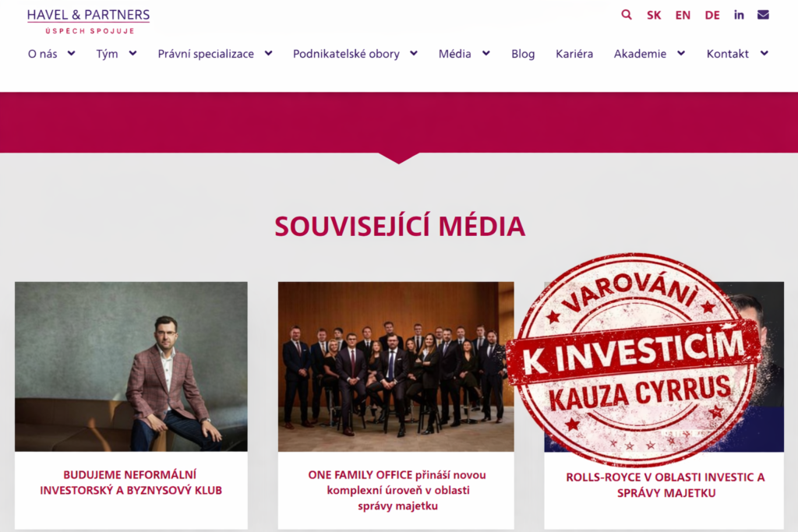Screen dimensions: 798x532
Task: Open ONE FAMILY OFFICE article title
Action: (397, 490)
